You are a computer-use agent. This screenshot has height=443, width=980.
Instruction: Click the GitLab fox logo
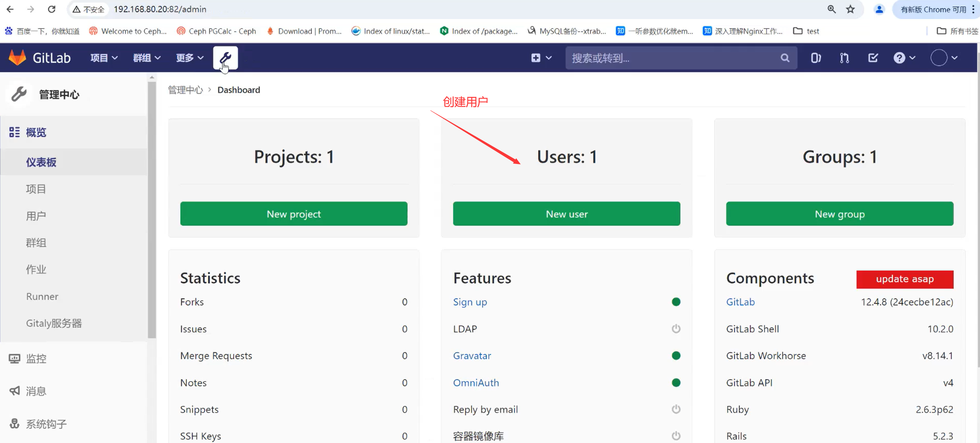tap(17, 58)
